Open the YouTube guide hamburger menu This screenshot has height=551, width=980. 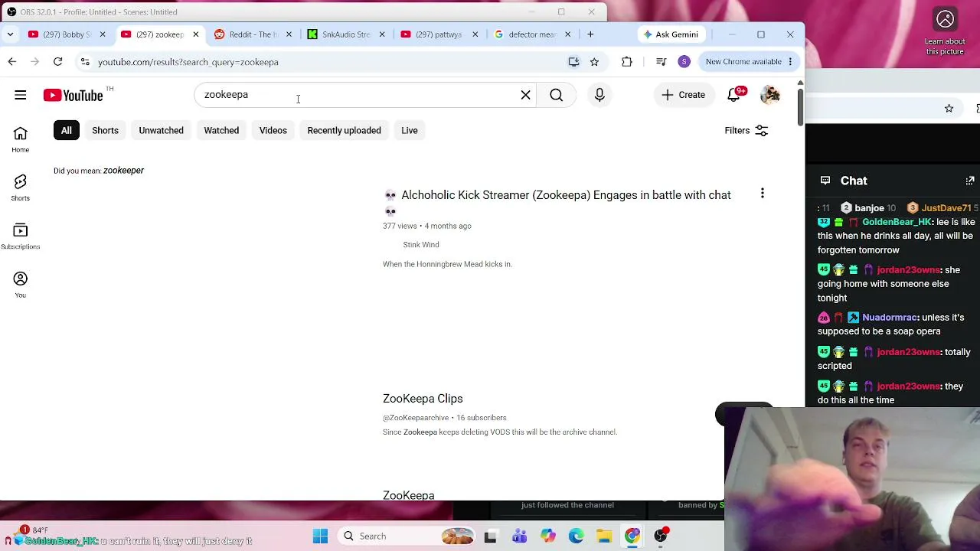click(21, 95)
